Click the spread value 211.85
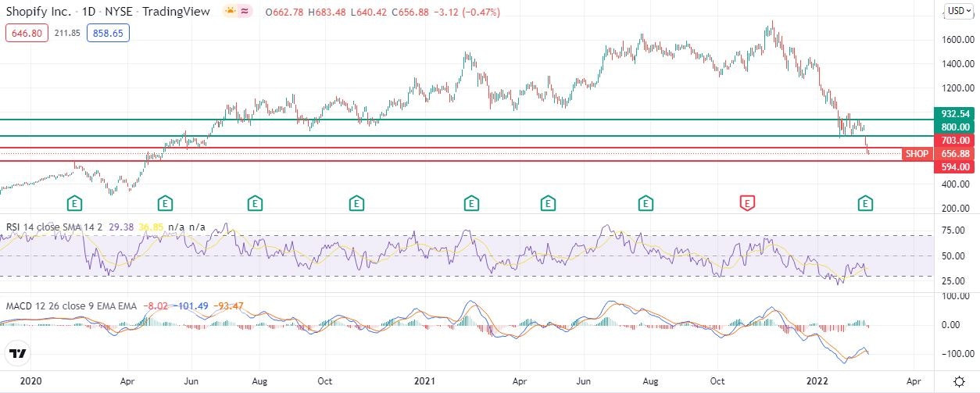This screenshot has height=393, width=980. pos(67,33)
